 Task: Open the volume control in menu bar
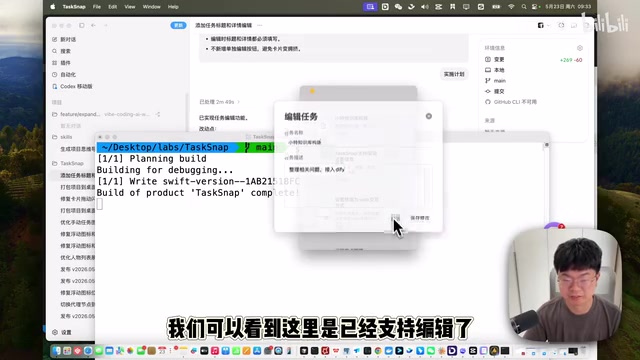[425, 7]
